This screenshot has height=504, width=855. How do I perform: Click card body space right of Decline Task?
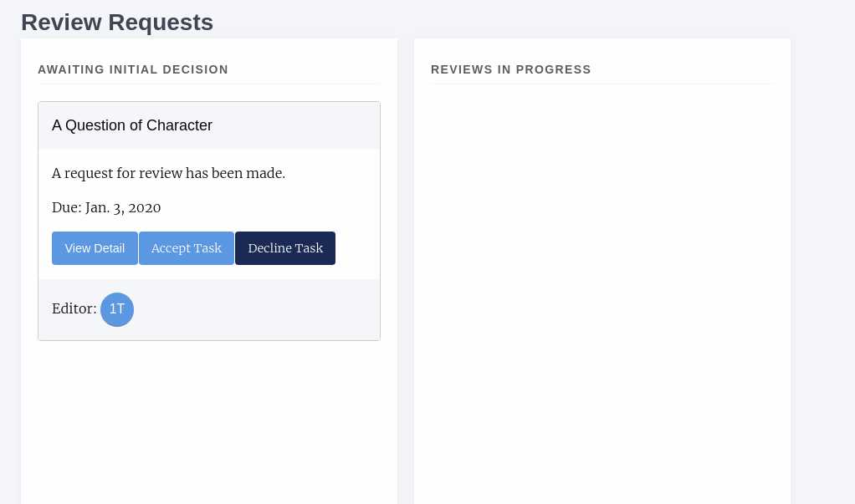[x=357, y=248]
